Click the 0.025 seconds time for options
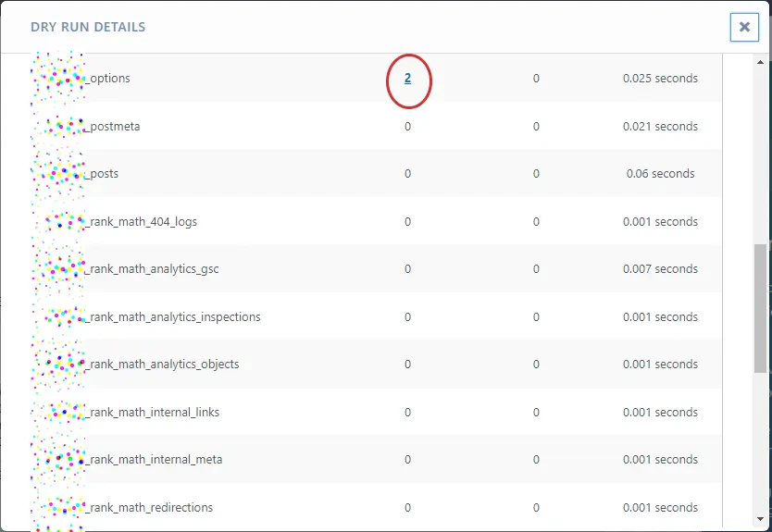 pyautogui.click(x=660, y=79)
